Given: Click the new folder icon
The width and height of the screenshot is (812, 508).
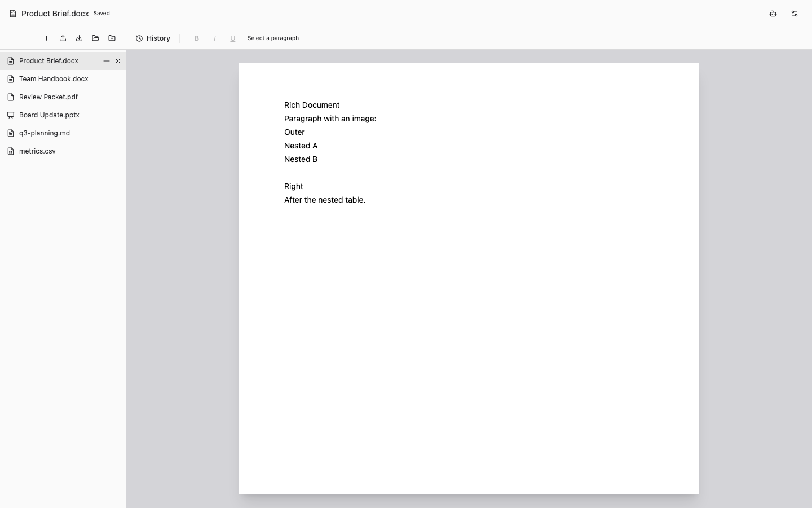Looking at the screenshot, I should point(112,38).
